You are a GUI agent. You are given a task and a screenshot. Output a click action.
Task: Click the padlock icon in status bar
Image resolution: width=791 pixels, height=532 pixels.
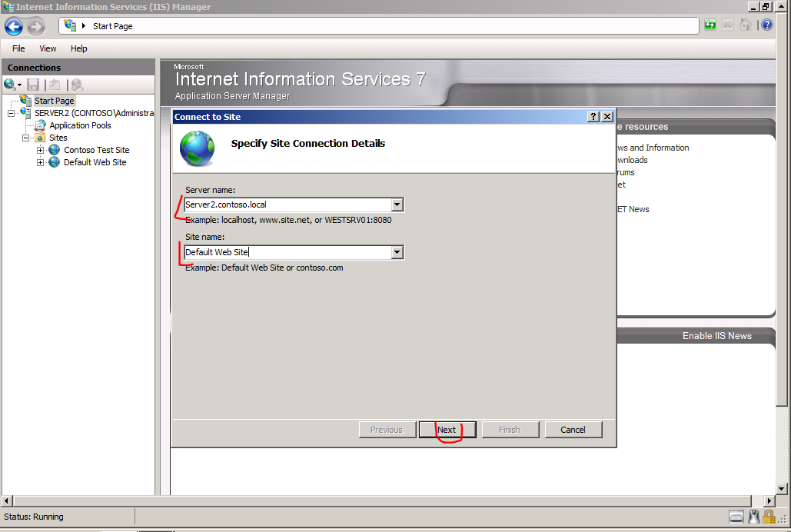(x=769, y=517)
